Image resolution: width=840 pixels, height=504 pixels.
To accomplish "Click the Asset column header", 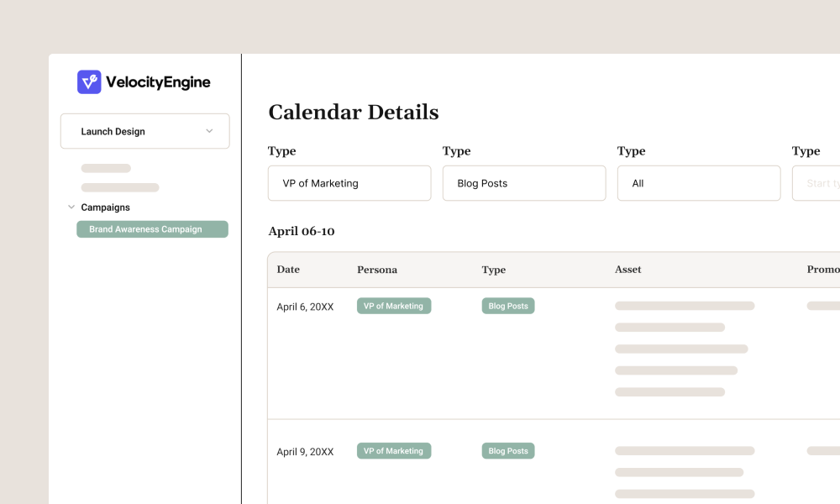I will tap(628, 270).
